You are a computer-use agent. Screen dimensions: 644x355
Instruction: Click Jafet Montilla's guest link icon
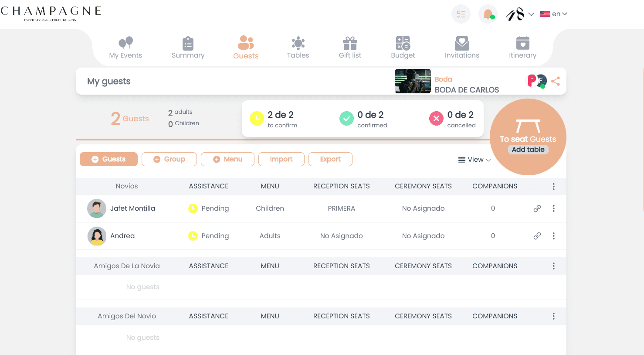click(537, 208)
